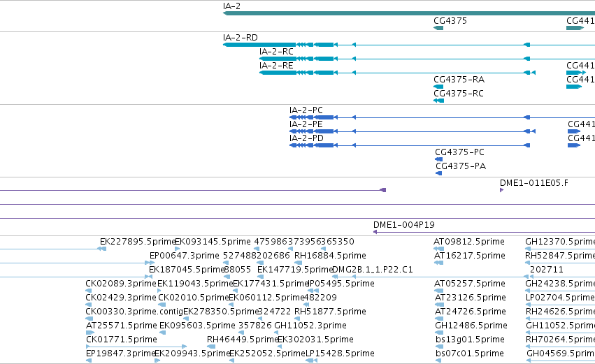The width and height of the screenshot is (595, 364).
Task: Select the EK119043.5prime EST label
Action: point(195,284)
